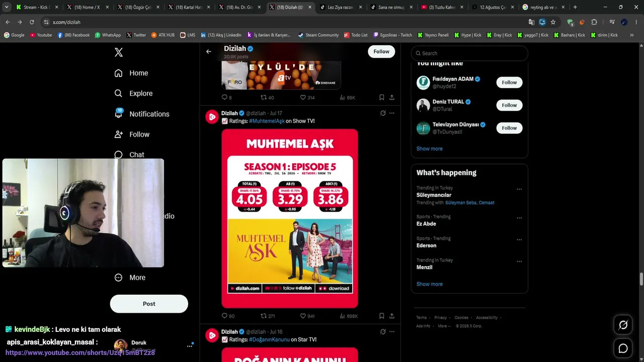This screenshot has height=362, width=644.
Task: Bookmark the Muhtemel Aşk ratings post
Action: tap(382, 316)
